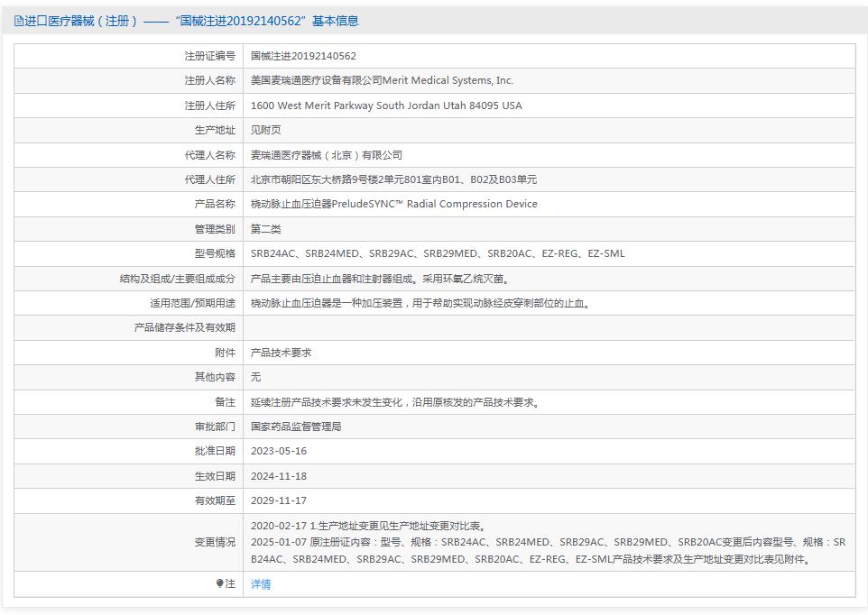Select the 其他内容 value 无
This screenshot has width=868, height=615.
point(253,377)
